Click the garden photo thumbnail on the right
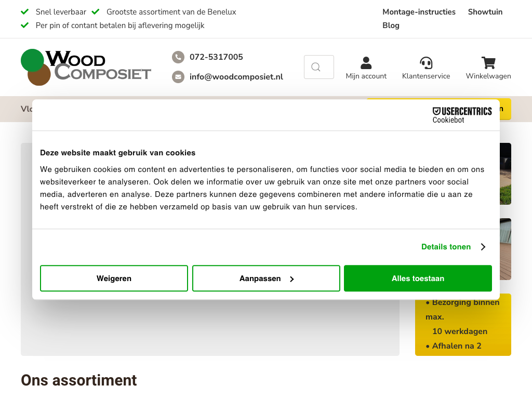This screenshot has height=399, width=532. [506, 174]
